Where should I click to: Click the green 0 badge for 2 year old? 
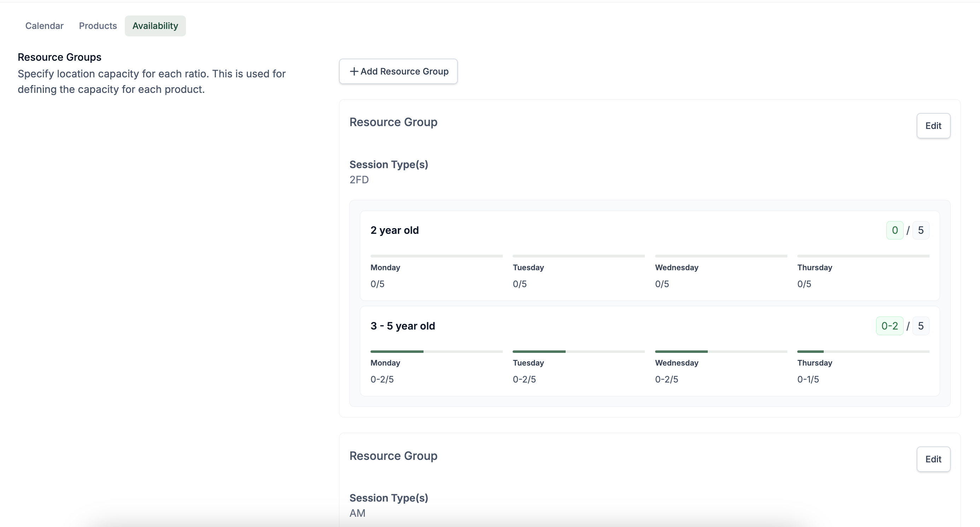coord(894,230)
